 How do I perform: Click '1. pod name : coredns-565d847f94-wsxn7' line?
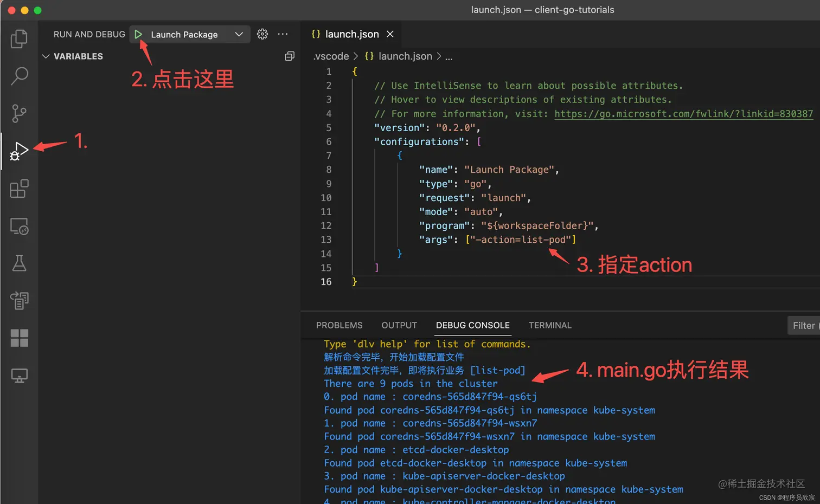pyautogui.click(x=430, y=423)
